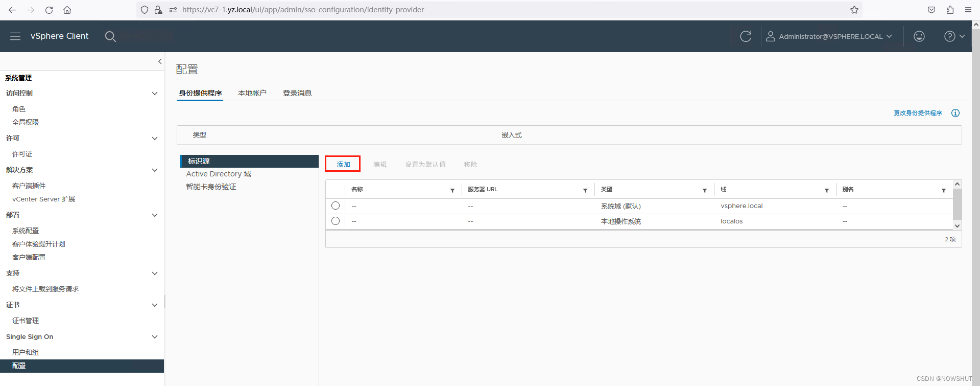The height and width of the screenshot is (386, 980).
Task: Open the Administrator@VSPHERE.LOCAL user dropdown
Action: point(829,36)
